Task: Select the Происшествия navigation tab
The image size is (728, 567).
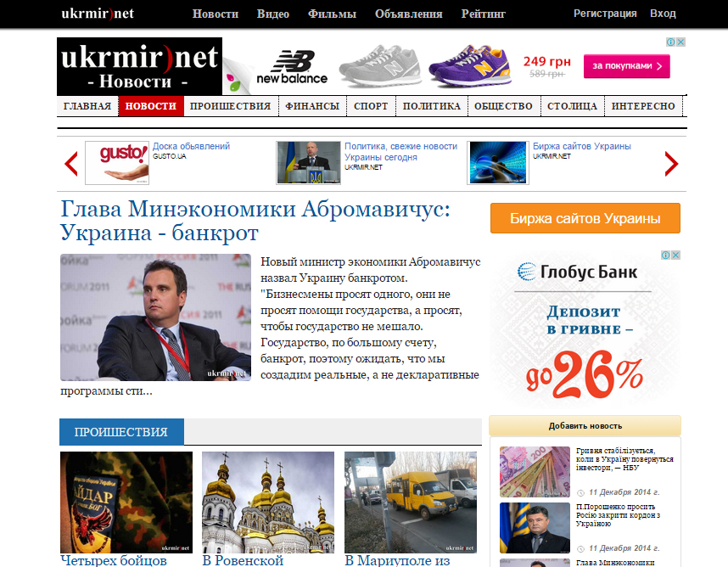Action: [x=230, y=106]
